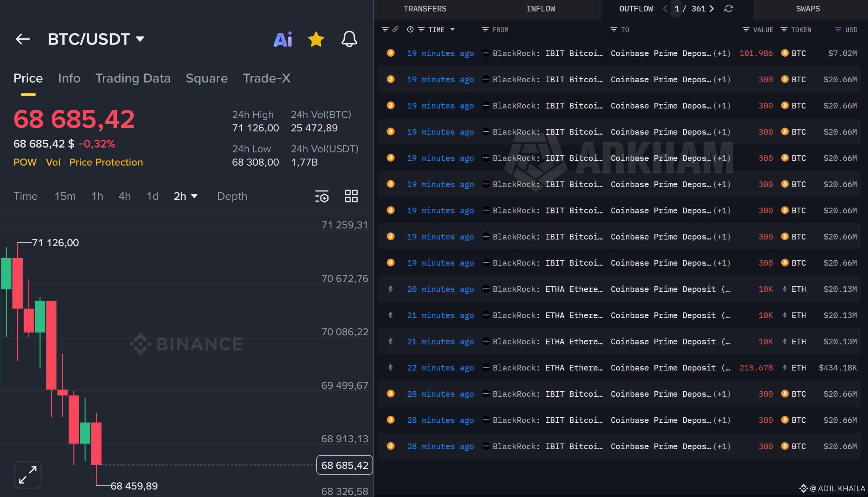Click ETH token on the 22 minutes ago row
Image resolution: width=868 pixels, height=497 pixels.
coord(794,368)
